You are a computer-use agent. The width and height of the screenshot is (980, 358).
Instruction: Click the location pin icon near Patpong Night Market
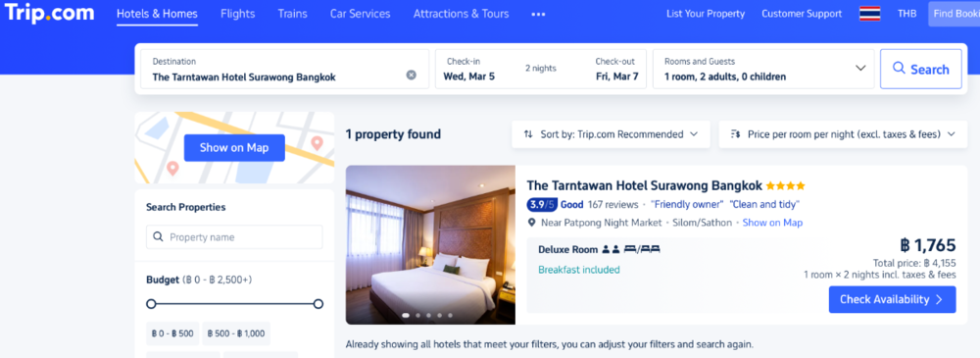(x=532, y=223)
